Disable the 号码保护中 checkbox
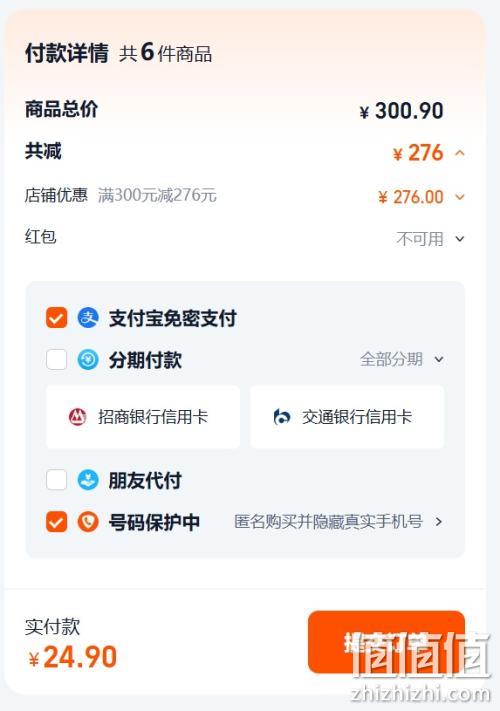Viewport: 500px width, 711px height. coord(57,522)
